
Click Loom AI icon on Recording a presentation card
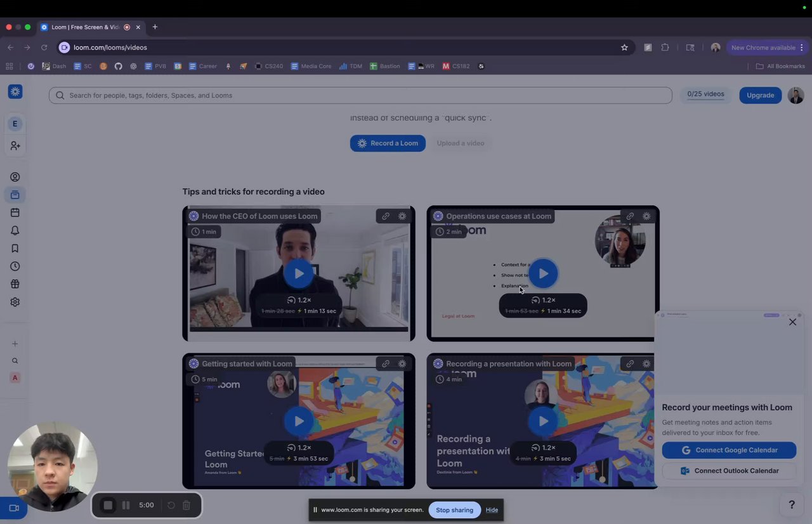pyautogui.click(x=646, y=364)
